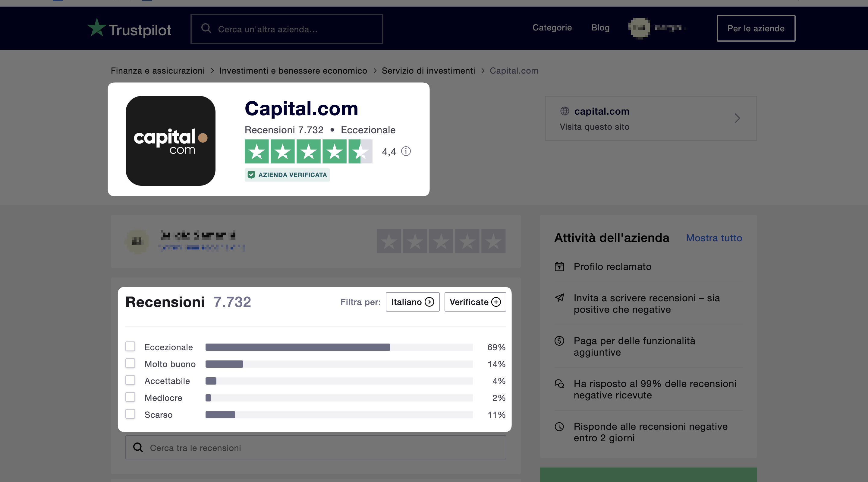
Task: Click the Scarso 11% bar
Action: 339,414
